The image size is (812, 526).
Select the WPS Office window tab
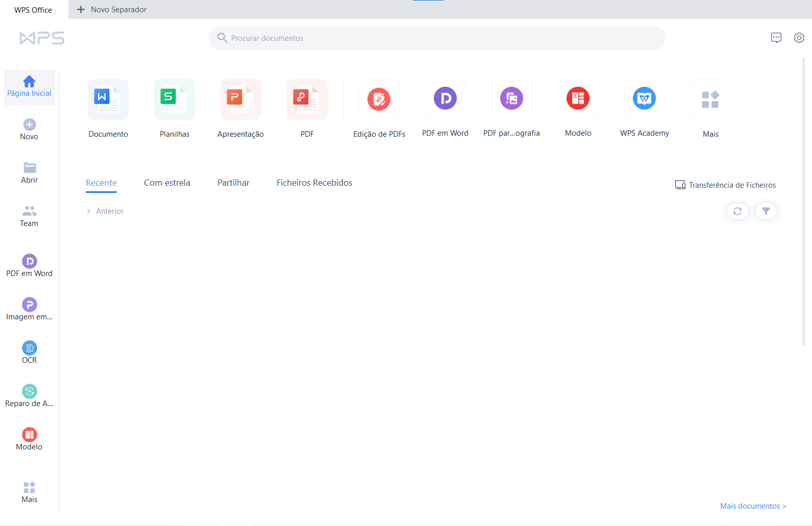[34, 10]
